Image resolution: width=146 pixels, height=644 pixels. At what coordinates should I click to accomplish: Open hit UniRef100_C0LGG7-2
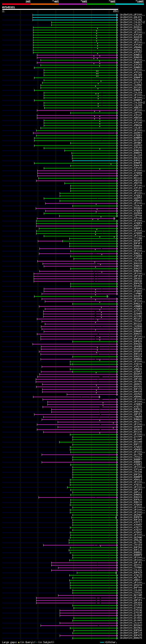click(x=132, y=22)
